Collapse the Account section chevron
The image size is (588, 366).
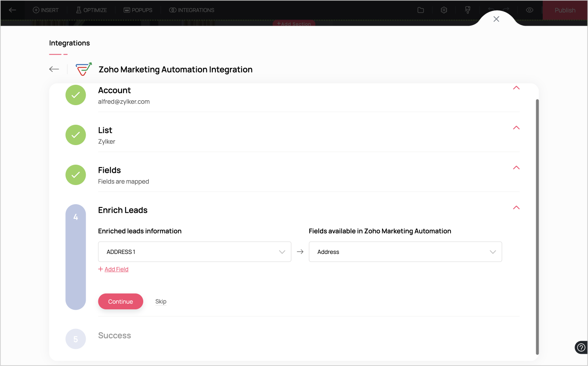coord(516,88)
